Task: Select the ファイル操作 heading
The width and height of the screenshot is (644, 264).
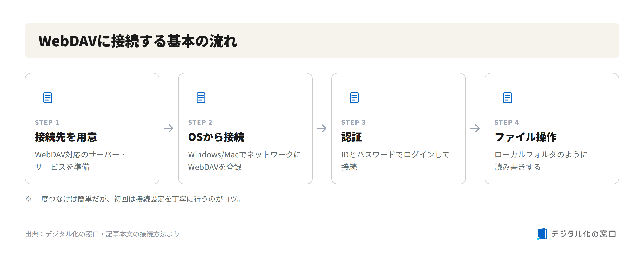Action: click(x=526, y=137)
